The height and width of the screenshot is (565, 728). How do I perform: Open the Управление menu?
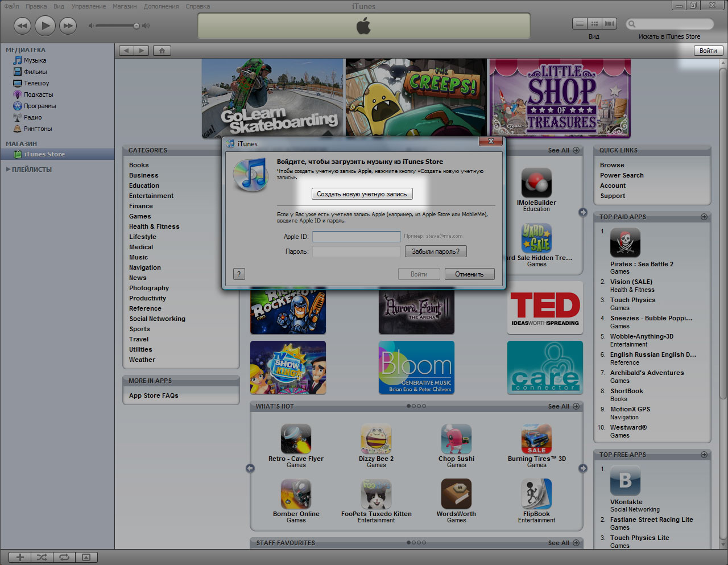tap(89, 6)
